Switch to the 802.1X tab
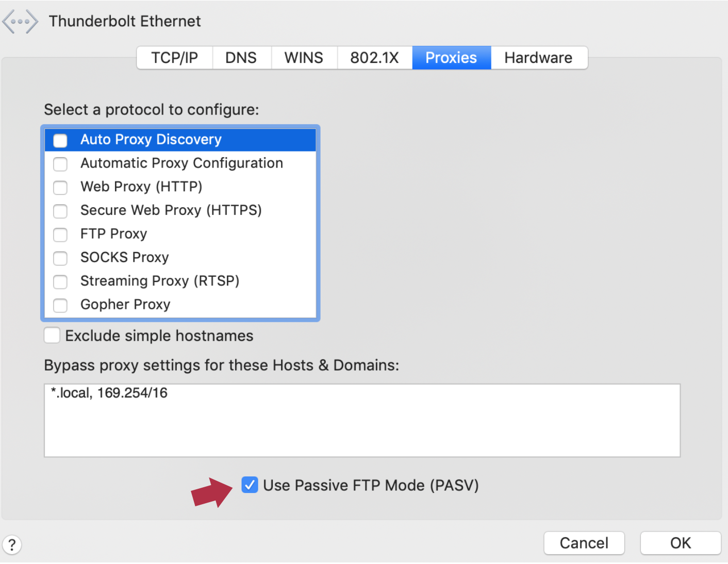Viewport: 728px width, 564px height. [375, 57]
